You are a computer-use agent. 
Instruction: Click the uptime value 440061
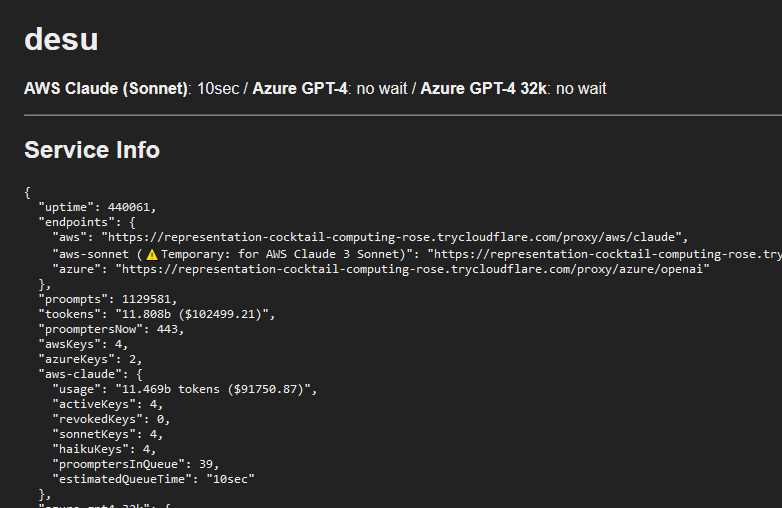click(x=129, y=207)
